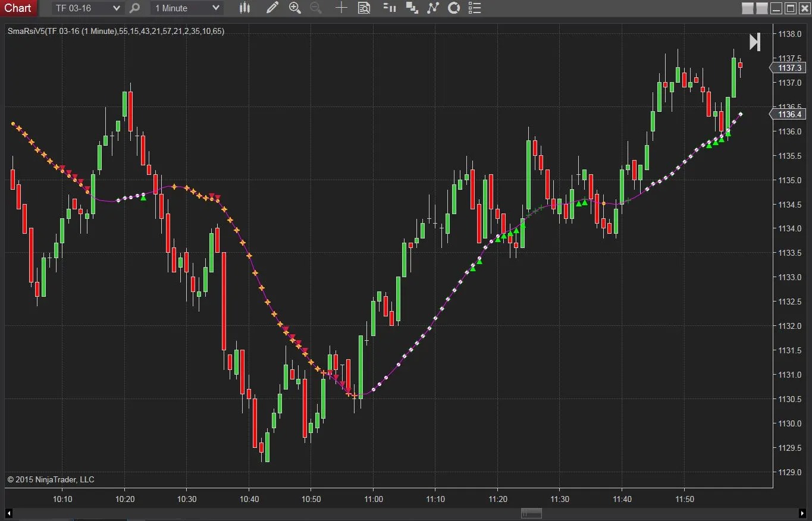This screenshot has height=521, width=812.
Task: Click the Chart title tab
Action: tap(18, 8)
